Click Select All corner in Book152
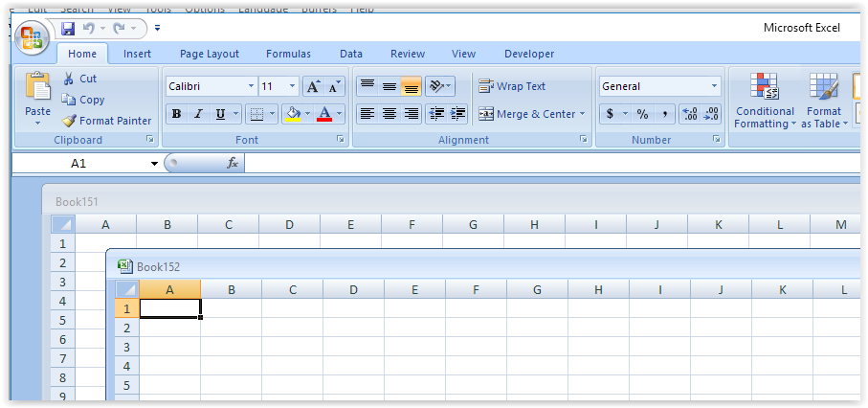Image resolution: width=868 pixels, height=408 pixels. [x=126, y=289]
